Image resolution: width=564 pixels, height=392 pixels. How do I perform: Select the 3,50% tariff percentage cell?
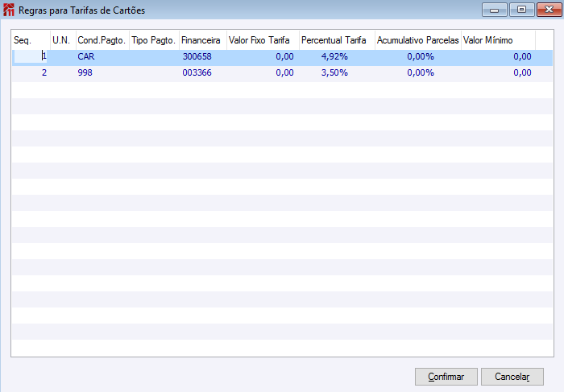pyautogui.click(x=337, y=73)
